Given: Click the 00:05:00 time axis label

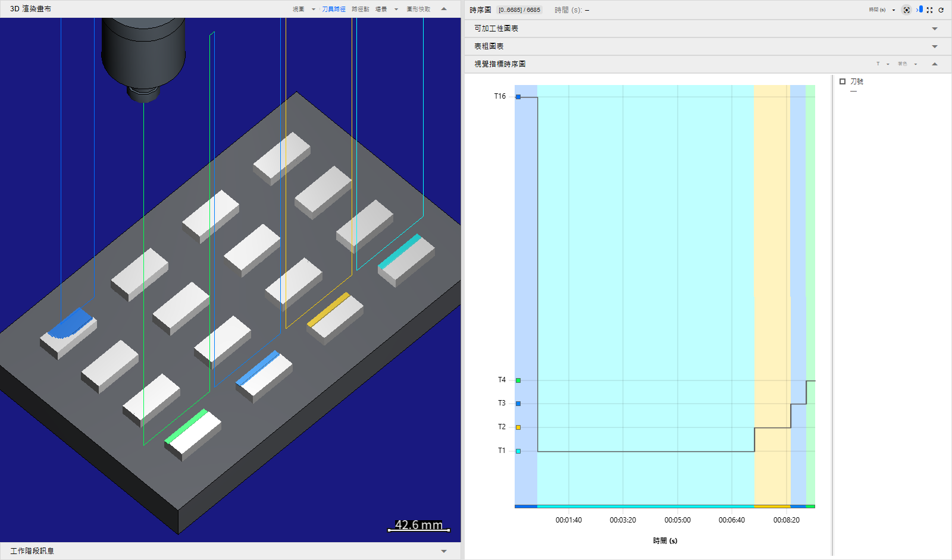Looking at the screenshot, I should tap(678, 520).
